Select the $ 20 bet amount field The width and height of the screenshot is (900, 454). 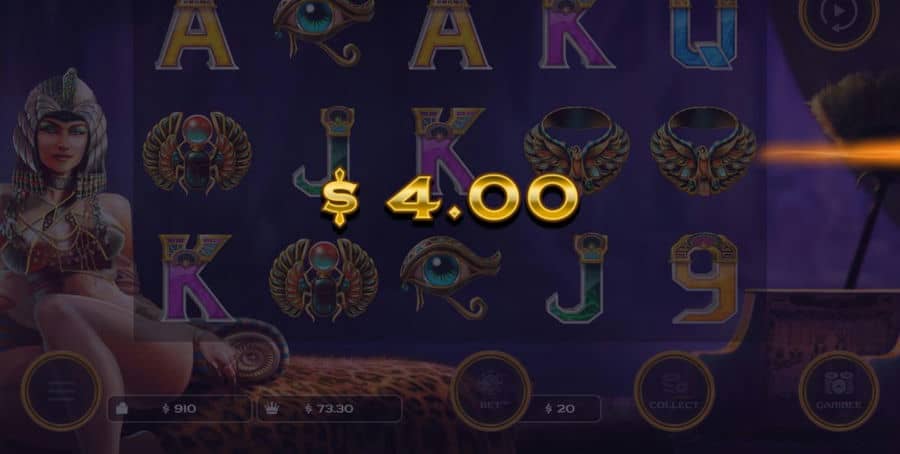[x=560, y=409]
